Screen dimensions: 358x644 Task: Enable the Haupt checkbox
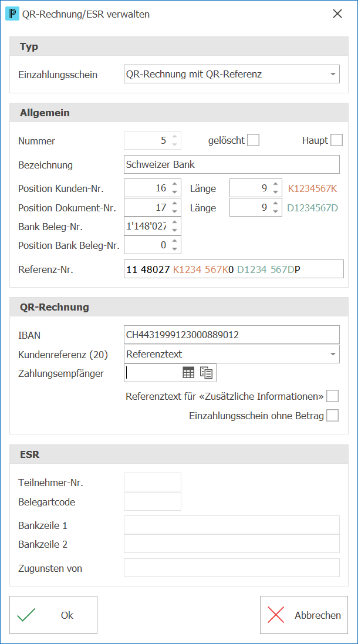click(337, 141)
